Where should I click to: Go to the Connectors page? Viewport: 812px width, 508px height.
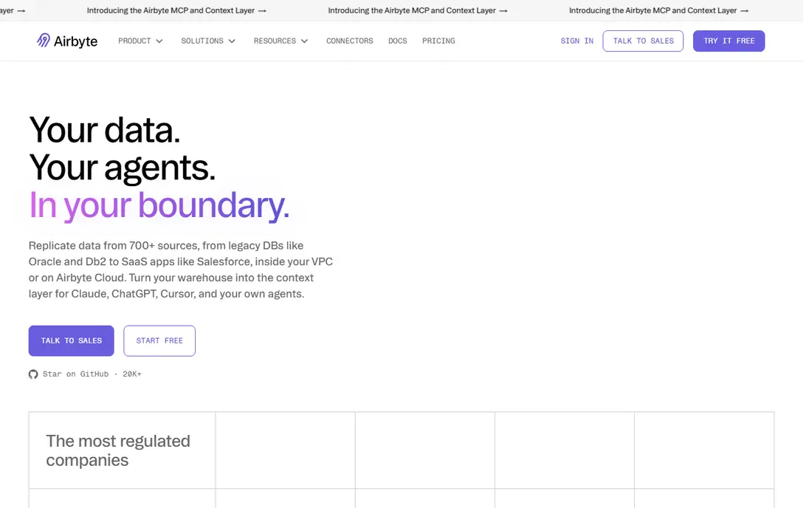point(350,41)
